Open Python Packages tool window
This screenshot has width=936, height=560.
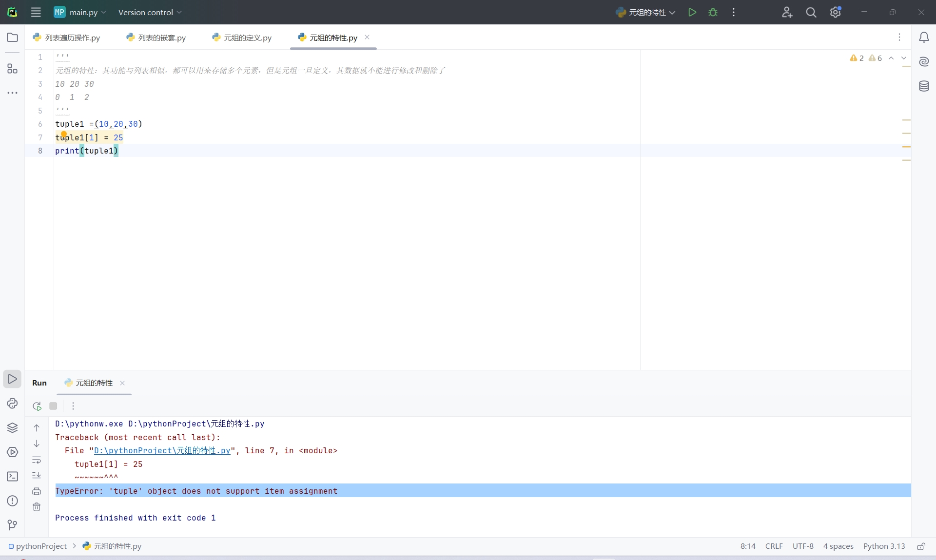[12, 427]
